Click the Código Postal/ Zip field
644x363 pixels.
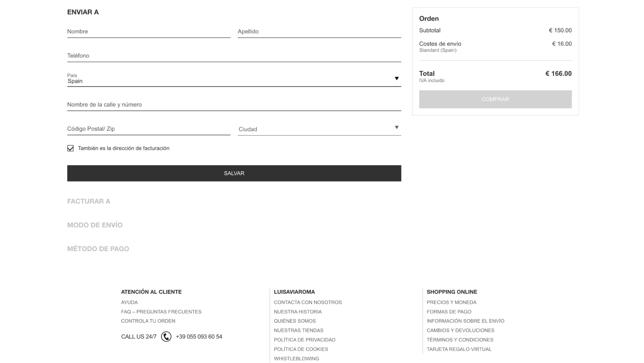click(149, 129)
